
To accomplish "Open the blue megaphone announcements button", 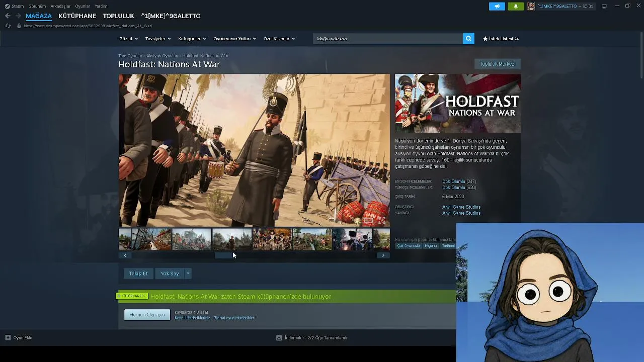I will pos(497,6).
